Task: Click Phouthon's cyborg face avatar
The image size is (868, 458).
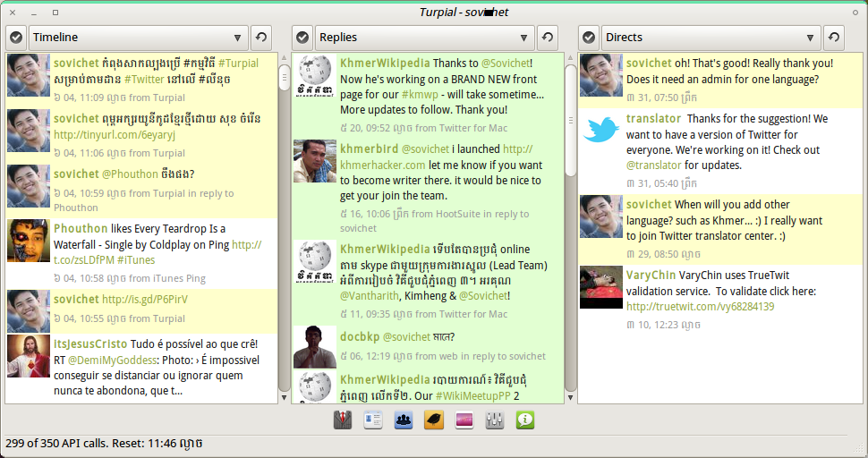Action: pyautogui.click(x=29, y=241)
